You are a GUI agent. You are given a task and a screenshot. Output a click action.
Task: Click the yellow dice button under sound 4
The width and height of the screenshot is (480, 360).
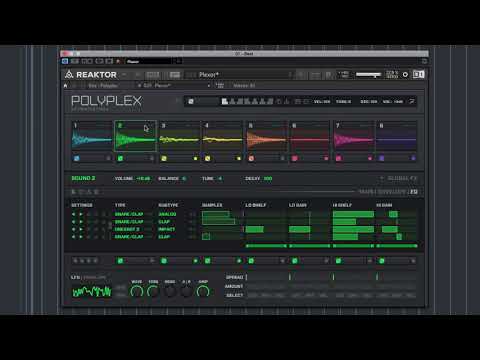click(207, 158)
